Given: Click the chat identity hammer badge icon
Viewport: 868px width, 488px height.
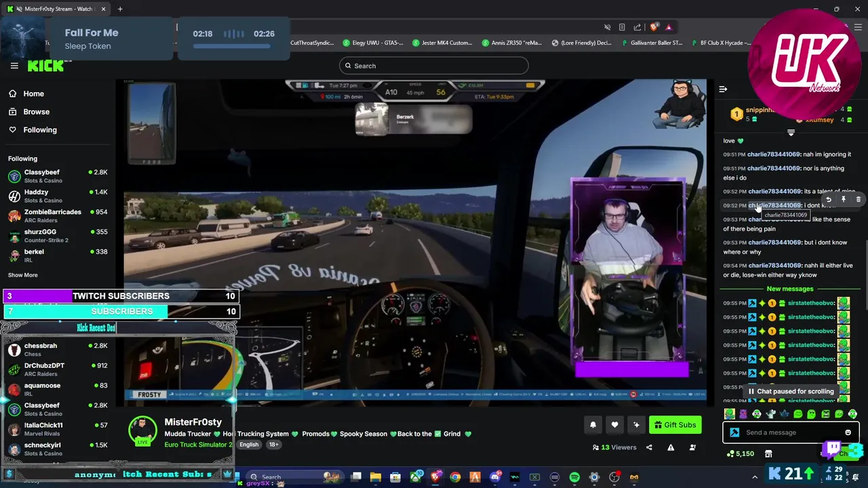Looking at the screenshot, I should point(734,432).
